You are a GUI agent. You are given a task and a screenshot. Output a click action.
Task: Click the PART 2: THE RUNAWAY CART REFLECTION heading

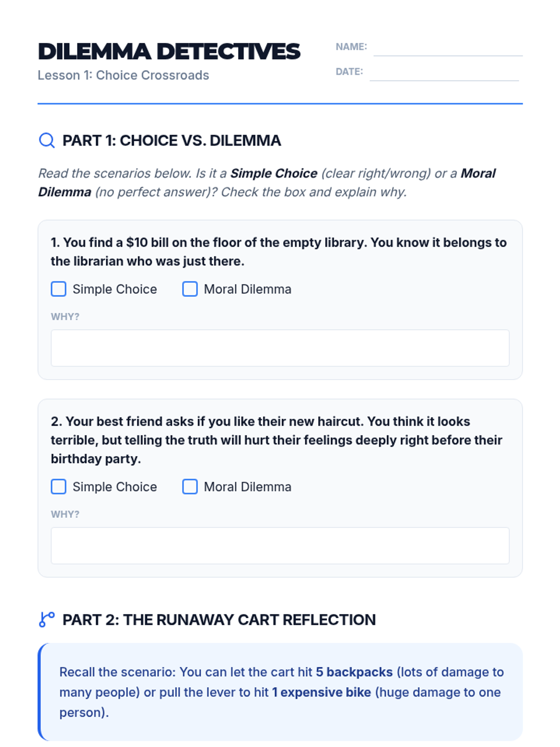click(219, 620)
